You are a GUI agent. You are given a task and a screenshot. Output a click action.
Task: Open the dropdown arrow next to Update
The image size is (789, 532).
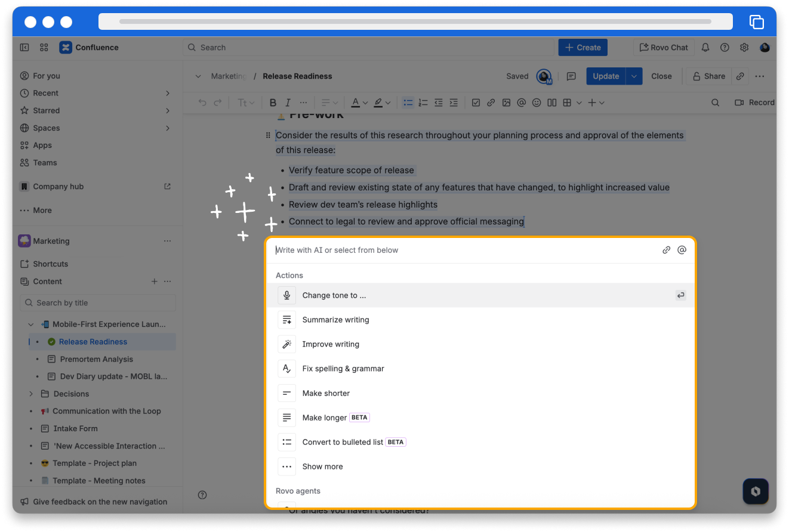634,76
